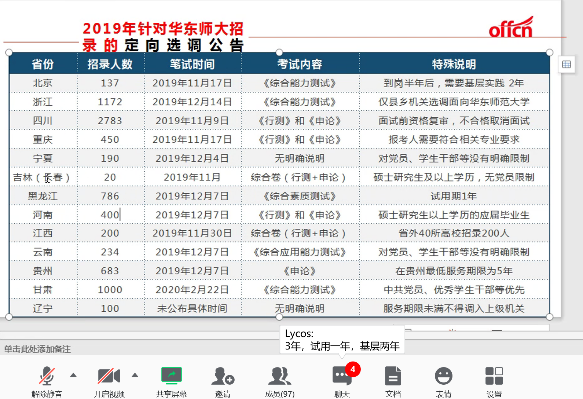
Task: Click the 四川 province cell
Action: click(43, 120)
